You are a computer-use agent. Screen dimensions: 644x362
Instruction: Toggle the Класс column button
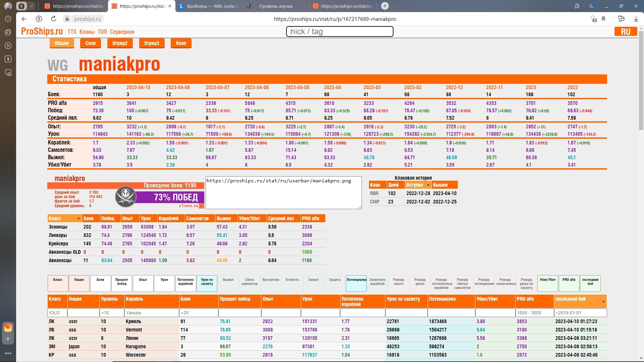point(58,284)
